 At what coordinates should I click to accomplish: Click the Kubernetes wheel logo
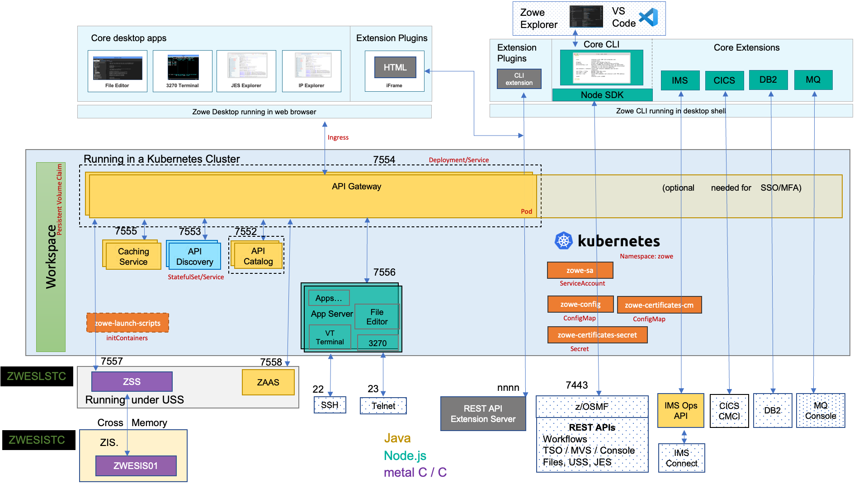[563, 241]
